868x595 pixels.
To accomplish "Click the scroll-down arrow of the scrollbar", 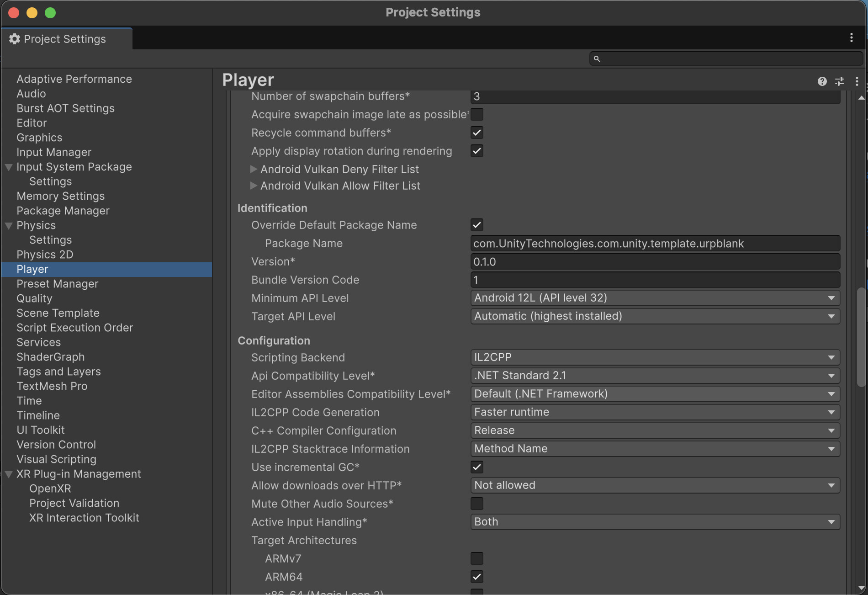I will 861,588.
